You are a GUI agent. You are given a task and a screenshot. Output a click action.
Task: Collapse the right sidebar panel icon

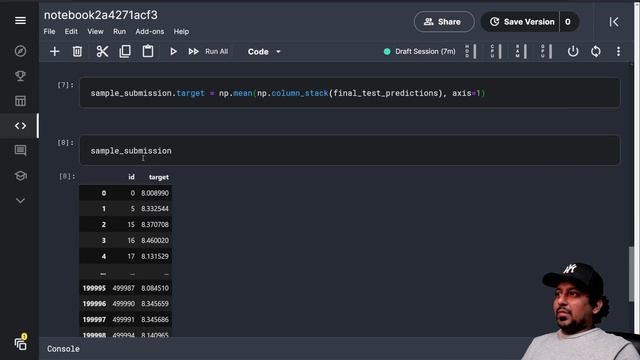(613, 22)
